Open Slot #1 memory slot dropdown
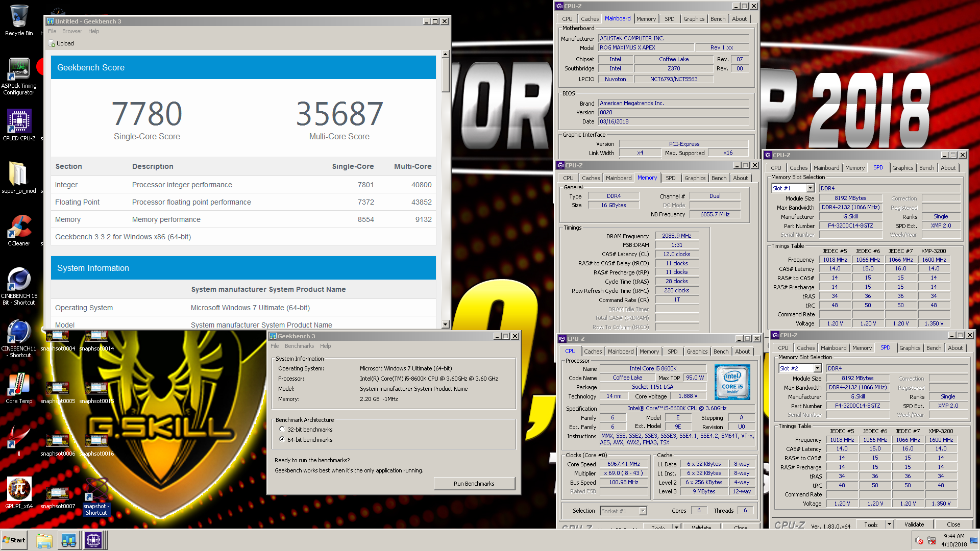 pyautogui.click(x=810, y=188)
